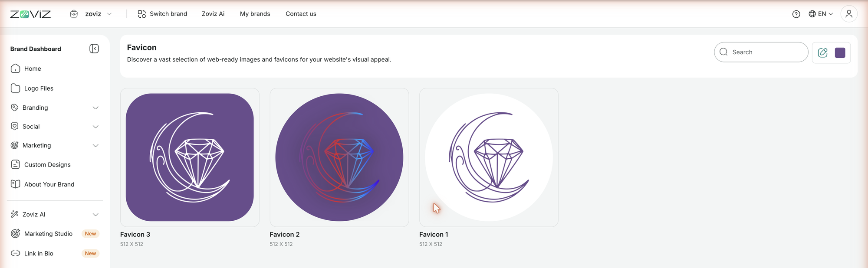Open Link in Bio
Image resolution: width=868 pixels, height=268 pixels.
pos(39,253)
